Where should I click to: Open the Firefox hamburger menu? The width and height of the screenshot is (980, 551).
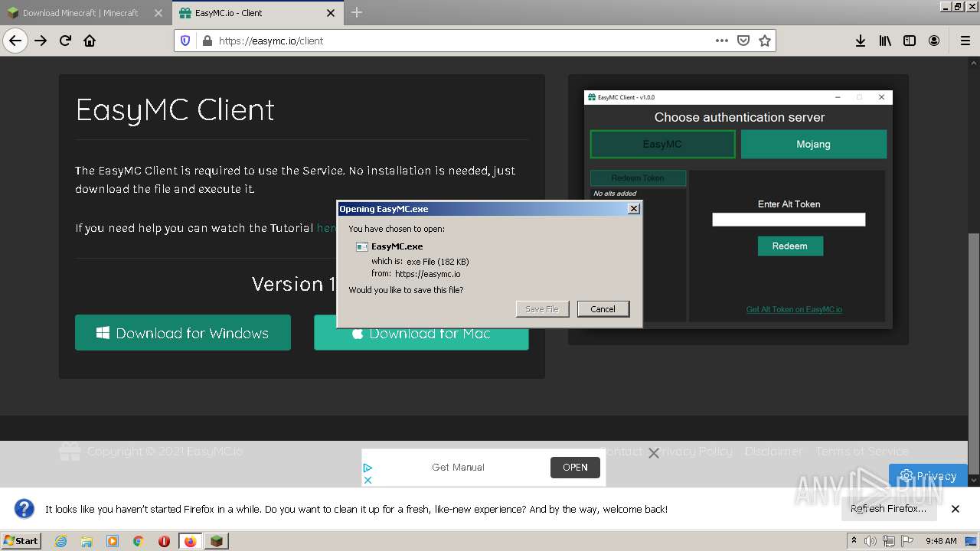tap(965, 41)
